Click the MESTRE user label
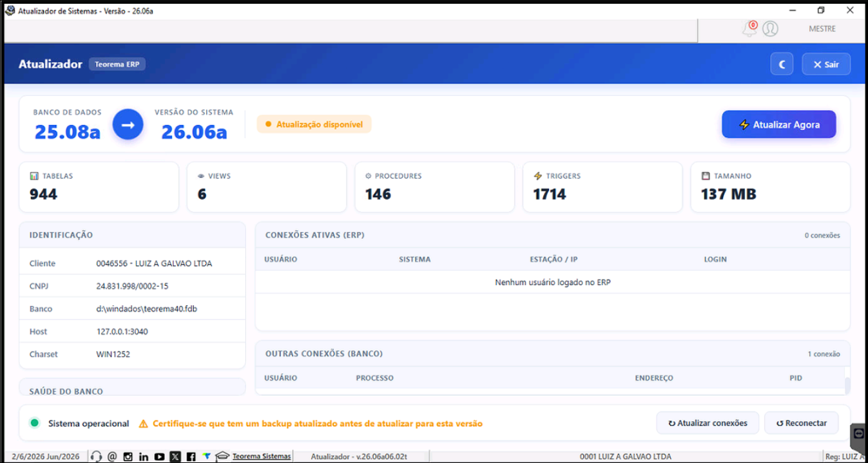Image resolution: width=868 pixels, height=463 pixels. [x=822, y=29]
